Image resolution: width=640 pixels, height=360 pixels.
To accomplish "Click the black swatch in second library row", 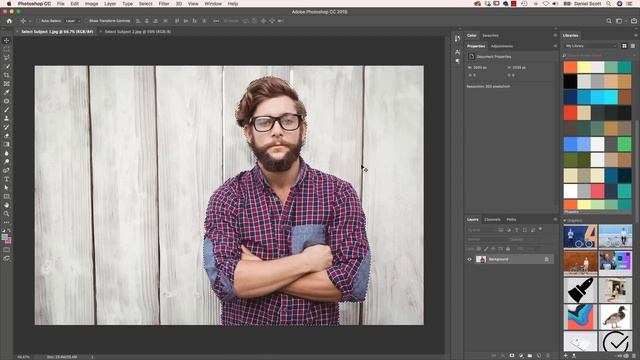I will click(x=570, y=82).
